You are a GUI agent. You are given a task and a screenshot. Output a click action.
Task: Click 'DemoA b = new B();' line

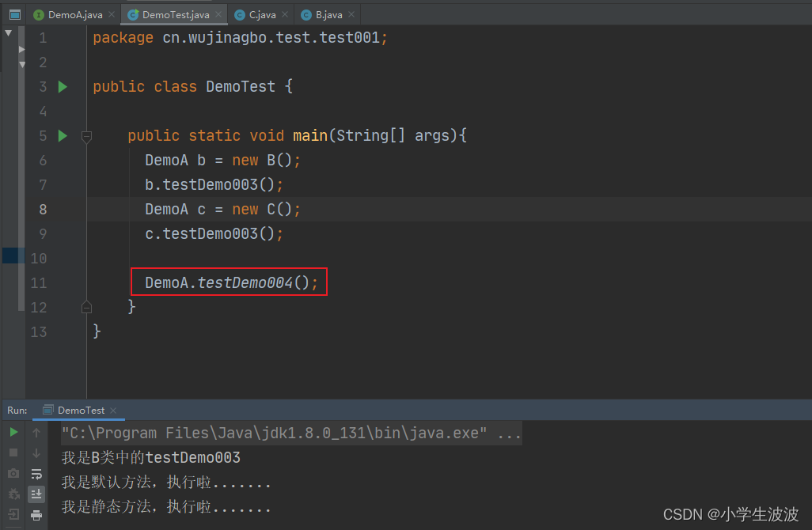[x=222, y=161]
